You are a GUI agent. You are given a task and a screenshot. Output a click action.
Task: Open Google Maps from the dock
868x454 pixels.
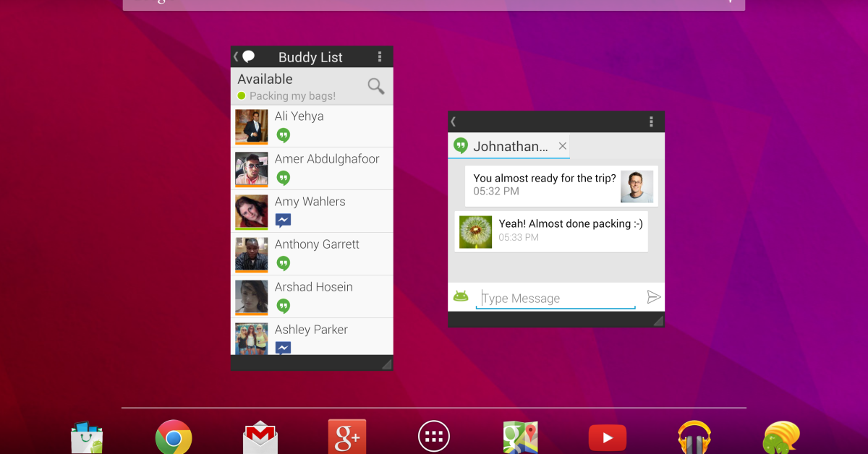coord(521,438)
